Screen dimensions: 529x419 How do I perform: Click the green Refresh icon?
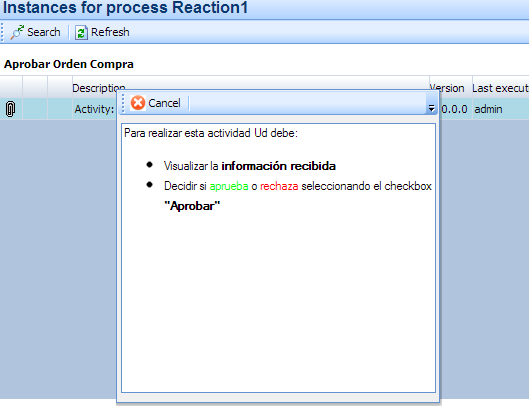click(x=81, y=33)
